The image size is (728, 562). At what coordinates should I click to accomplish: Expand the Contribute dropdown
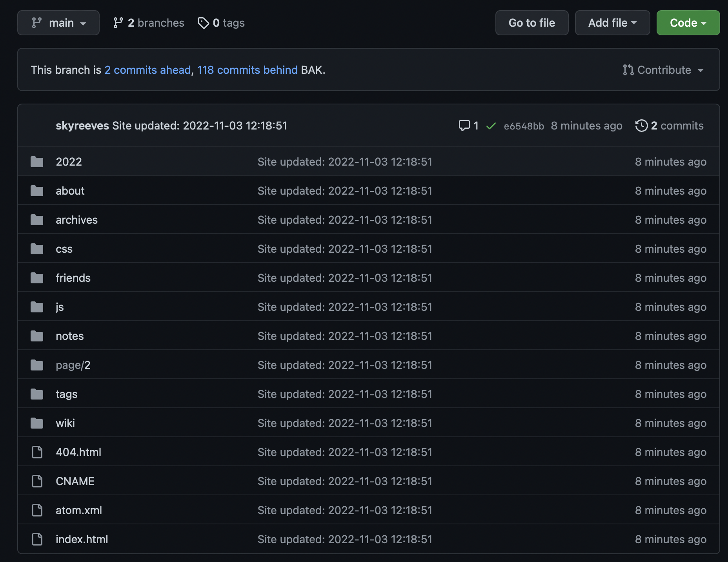(663, 70)
